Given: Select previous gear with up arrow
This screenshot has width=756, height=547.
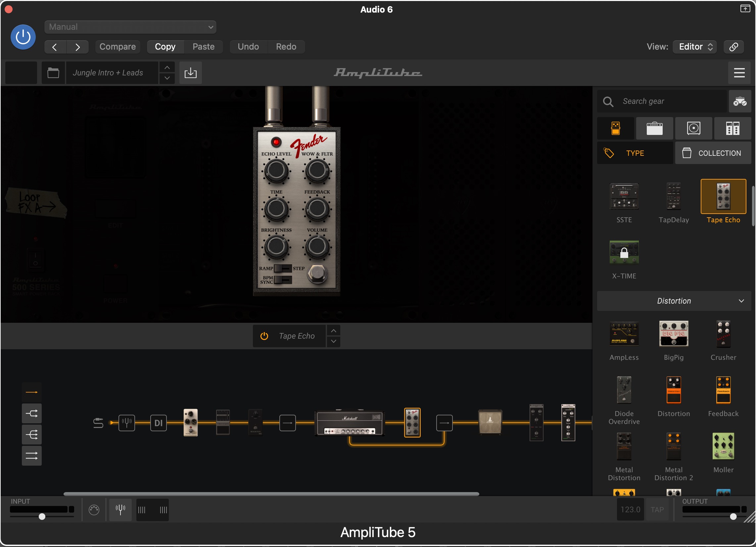Looking at the screenshot, I should point(333,331).
